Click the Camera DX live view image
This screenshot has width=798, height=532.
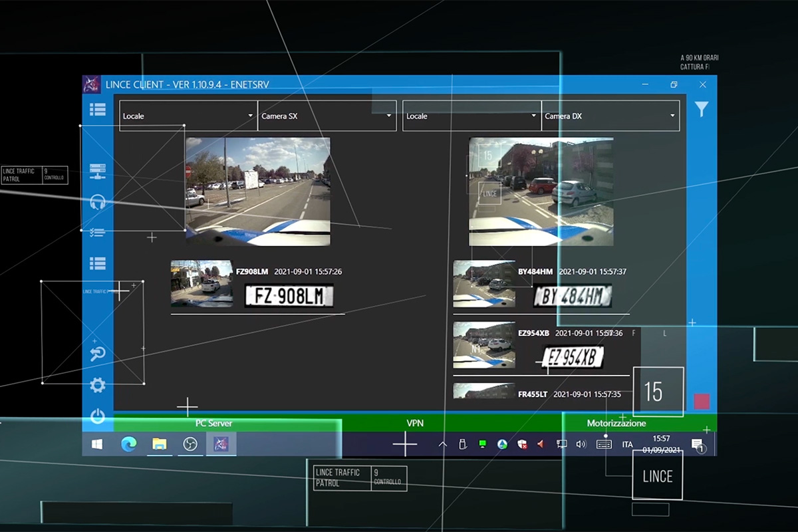(x=541, y=192)
